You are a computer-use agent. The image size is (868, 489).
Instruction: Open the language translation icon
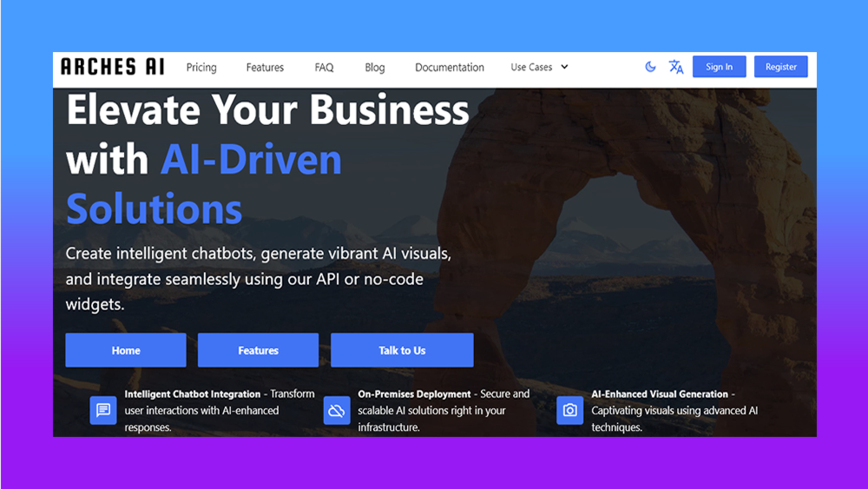(676, 67)
